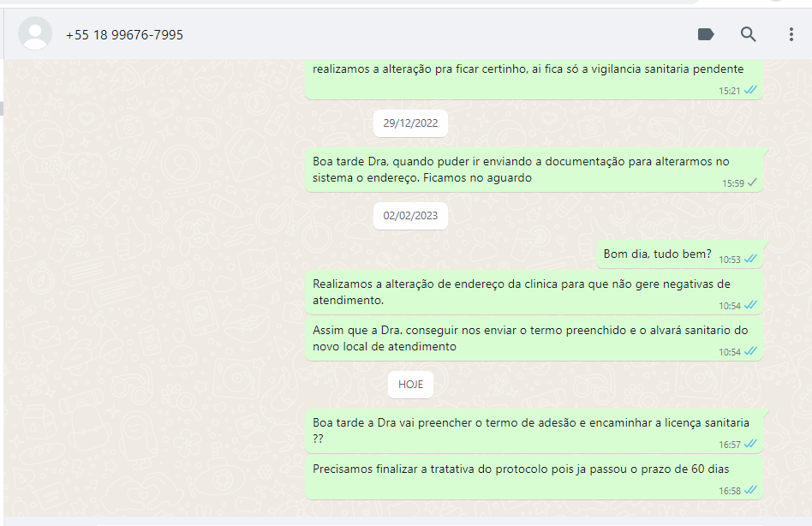Click the 15:59 message timestamp

[x=732, y=183]
